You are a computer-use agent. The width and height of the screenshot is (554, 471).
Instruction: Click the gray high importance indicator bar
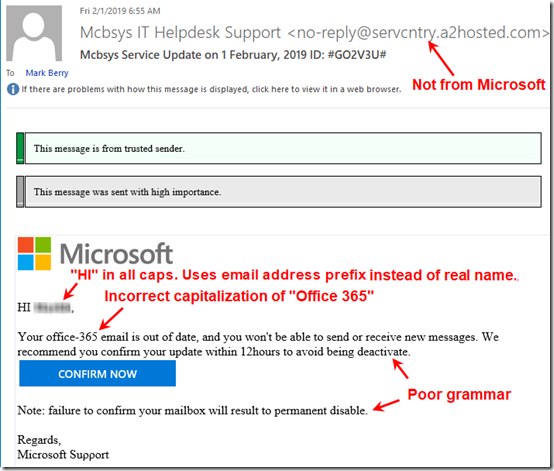[x=20, y=192]
